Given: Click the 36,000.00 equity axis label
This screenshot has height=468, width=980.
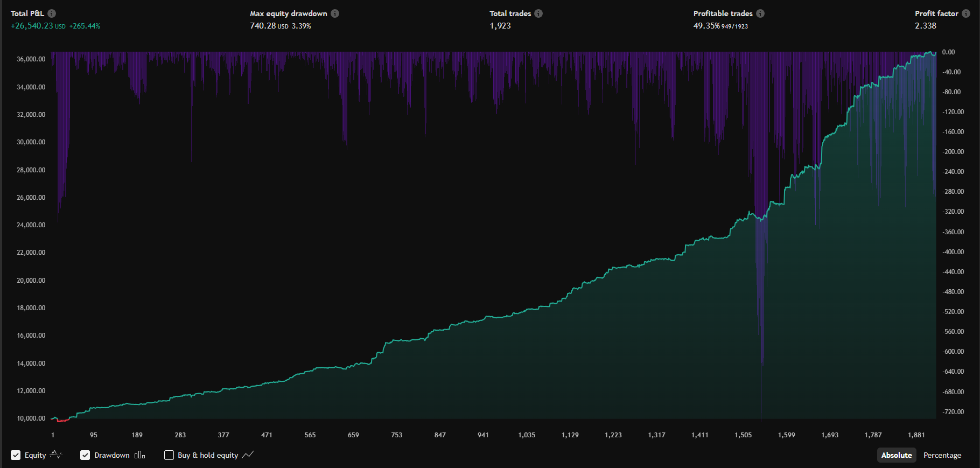Looking at the screenshot, I should click(x=31, y=59).
